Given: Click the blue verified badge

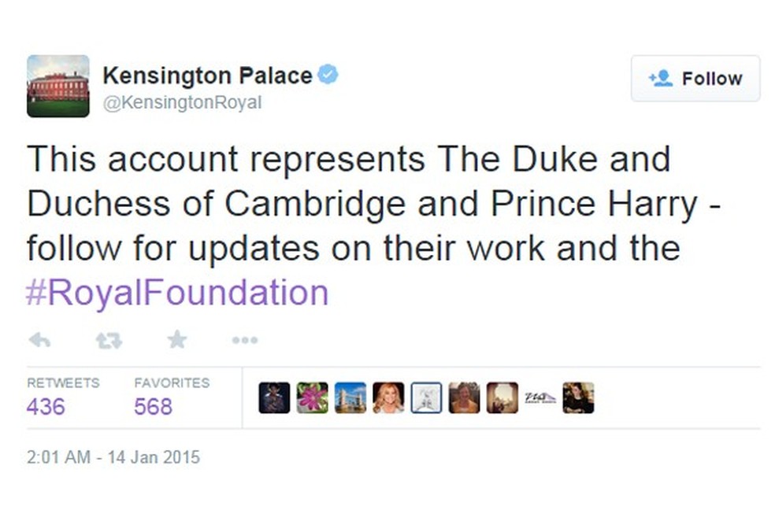Looking at the screenshot, I should coord(328,73).
